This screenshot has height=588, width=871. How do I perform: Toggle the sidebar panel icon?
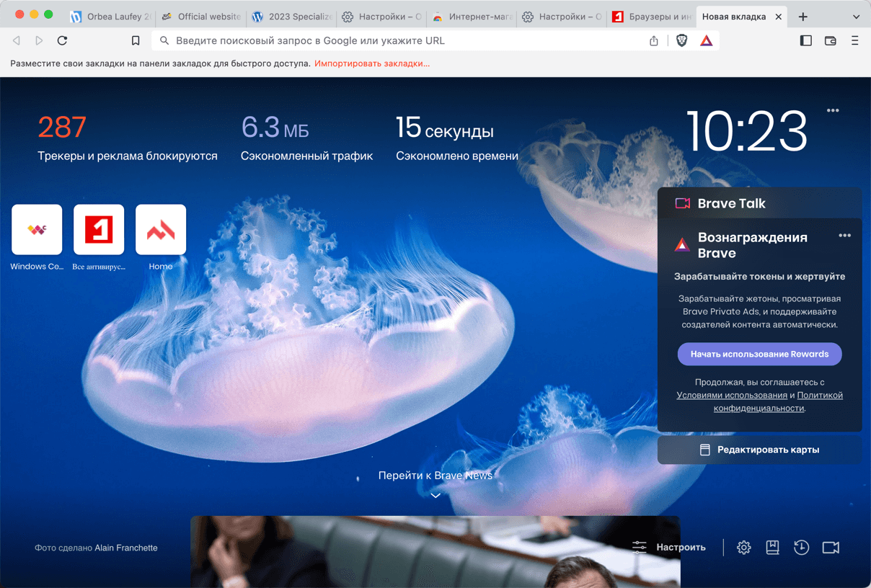(x=806, y=41)
